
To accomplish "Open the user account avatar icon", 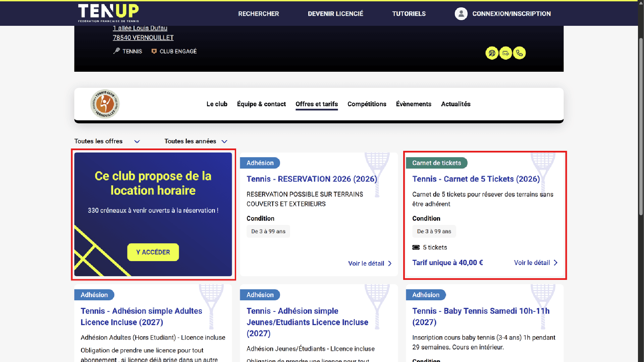I will point(461,14).
